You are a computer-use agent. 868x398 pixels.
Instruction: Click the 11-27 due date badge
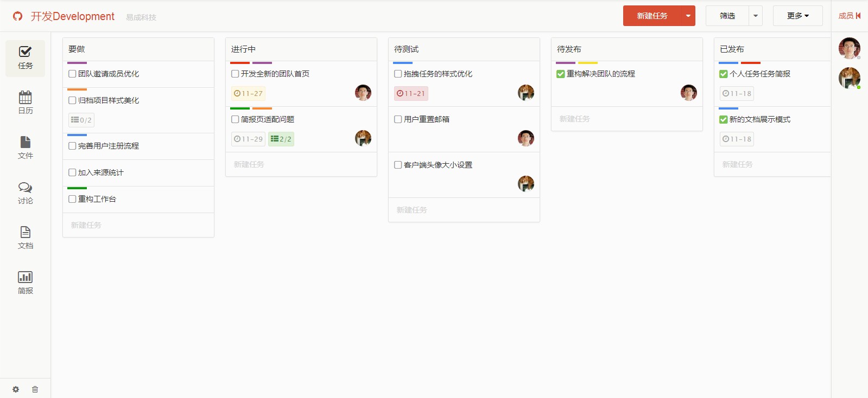(x=248, y=93)
